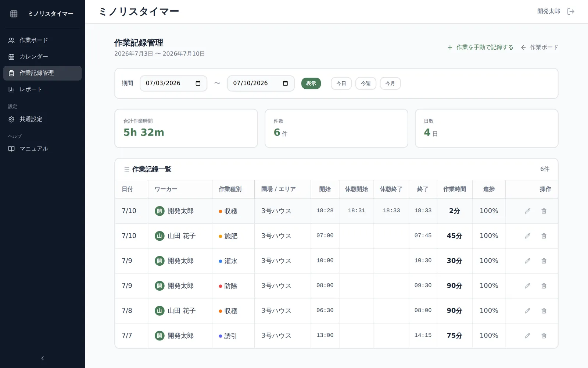
Task: Edit the 7/10 山田 花子 施肥 record
Action: pos(527,236)
